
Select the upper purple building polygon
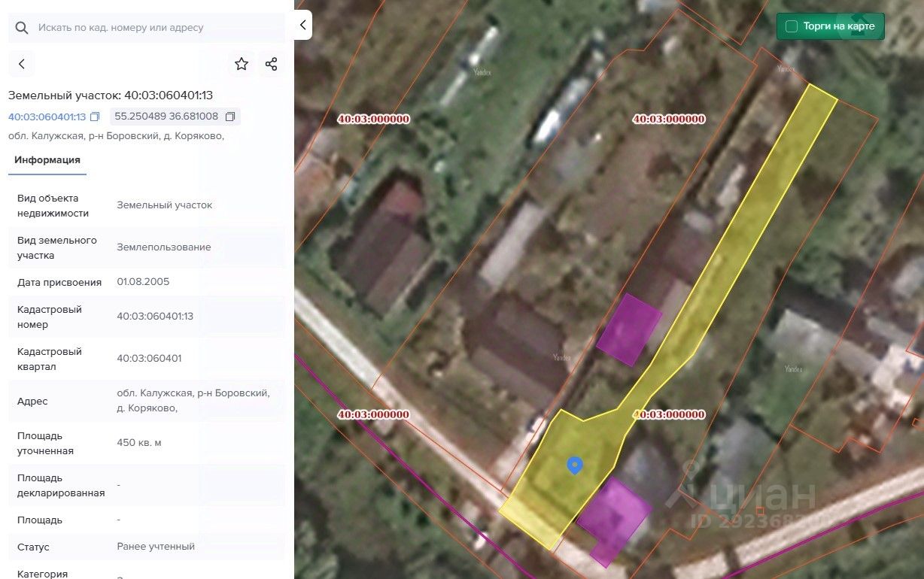click(x=629, y=330)
